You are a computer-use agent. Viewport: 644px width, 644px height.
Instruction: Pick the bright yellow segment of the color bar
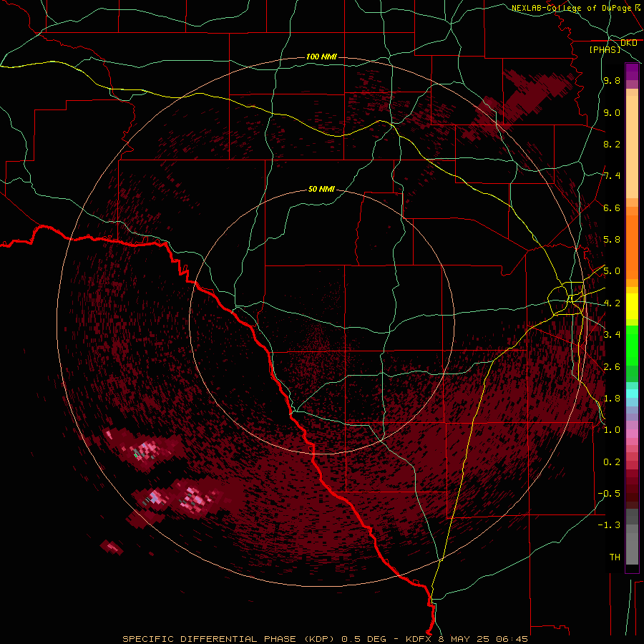point(632,306)
